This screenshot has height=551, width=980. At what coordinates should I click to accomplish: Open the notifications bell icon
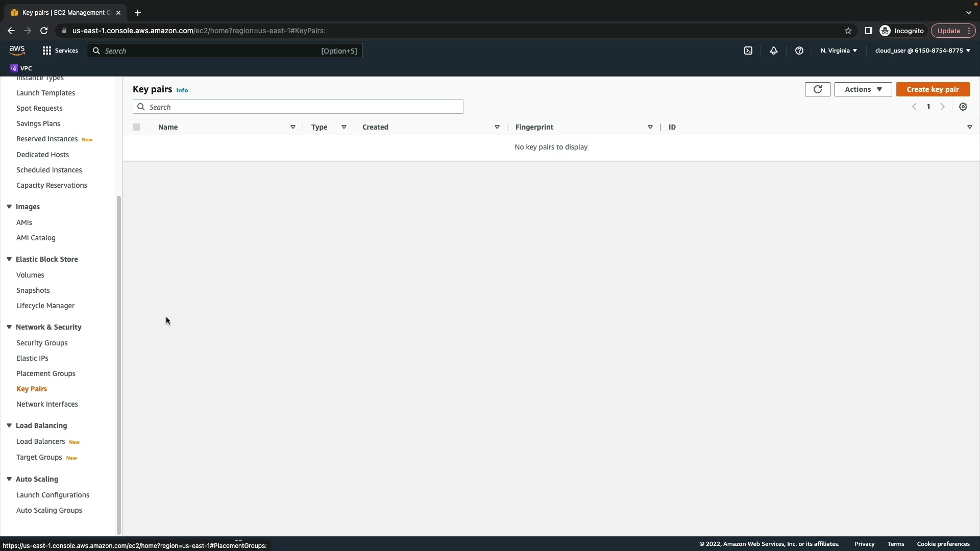click(x=774, y=51)
